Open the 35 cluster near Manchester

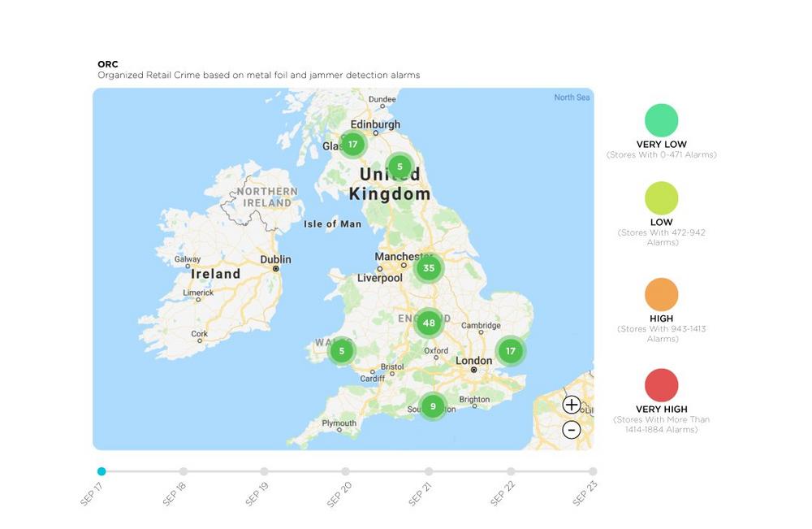coord(429,268)
